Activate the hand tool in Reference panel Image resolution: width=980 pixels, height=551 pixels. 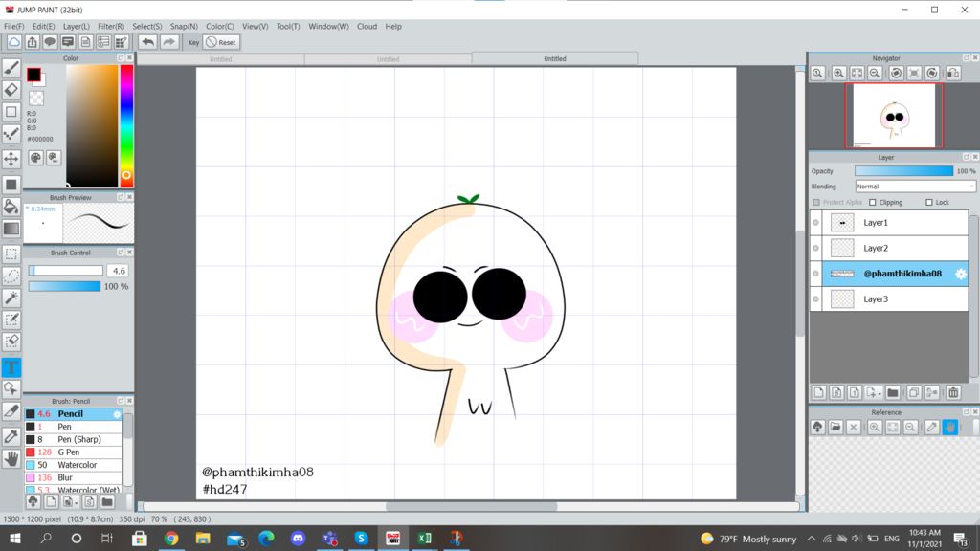pos(950,428)
